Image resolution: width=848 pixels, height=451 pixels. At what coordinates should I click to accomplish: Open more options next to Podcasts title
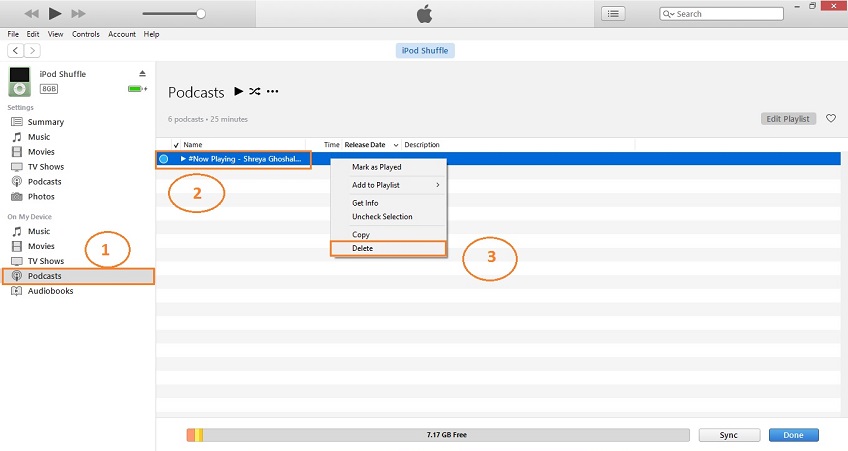point(272,91)
